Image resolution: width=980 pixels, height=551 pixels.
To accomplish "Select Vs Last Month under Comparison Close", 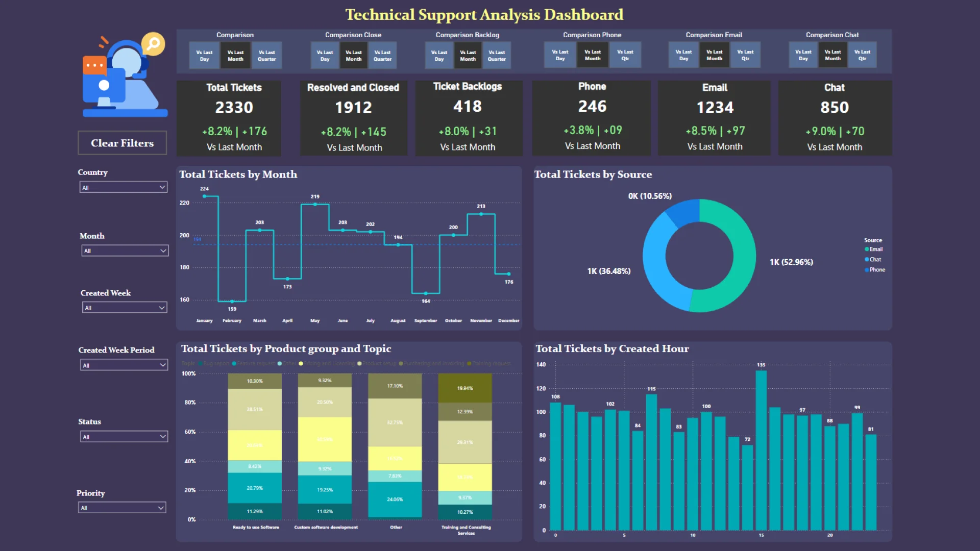I will (353, 56).
